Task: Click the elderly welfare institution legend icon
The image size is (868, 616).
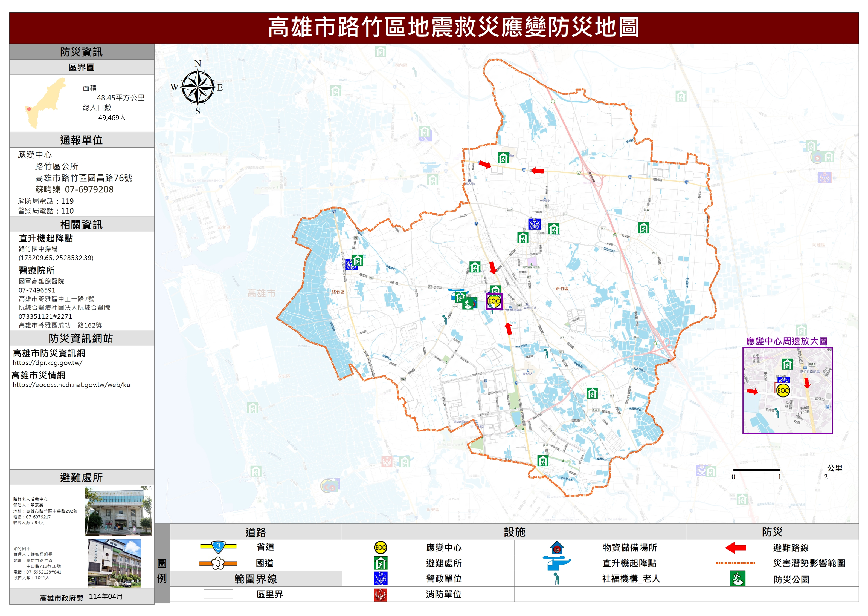Action: (556, 578)
